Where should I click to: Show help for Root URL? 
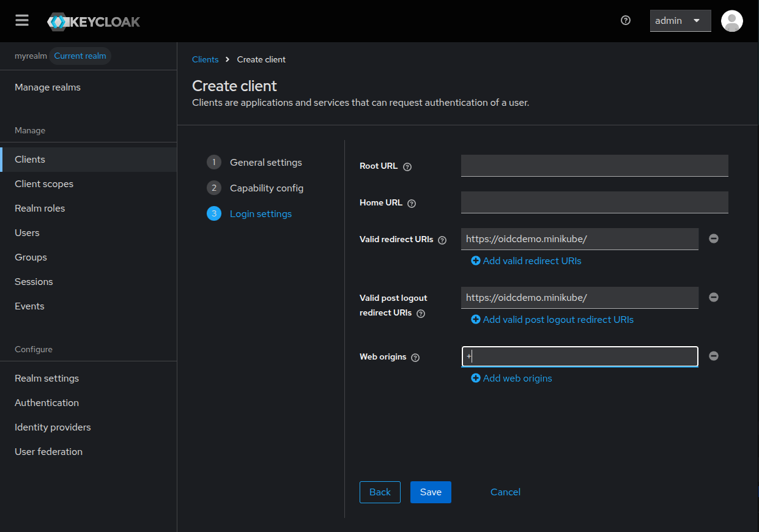click(x=407, y=166)
